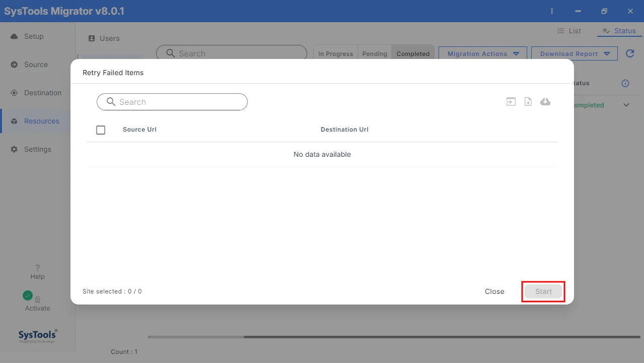Click the file download icon in dialog
644x363 pixels.
[528, 102]
